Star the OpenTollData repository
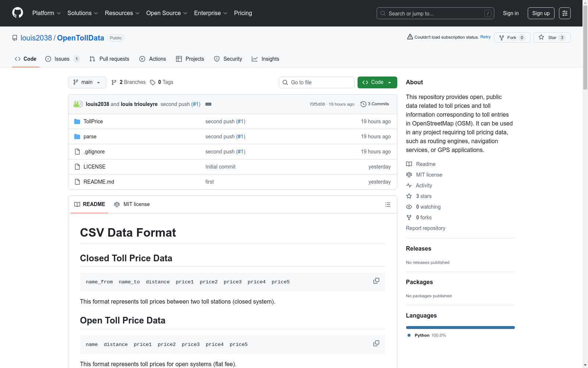 [x=552, y=38]
